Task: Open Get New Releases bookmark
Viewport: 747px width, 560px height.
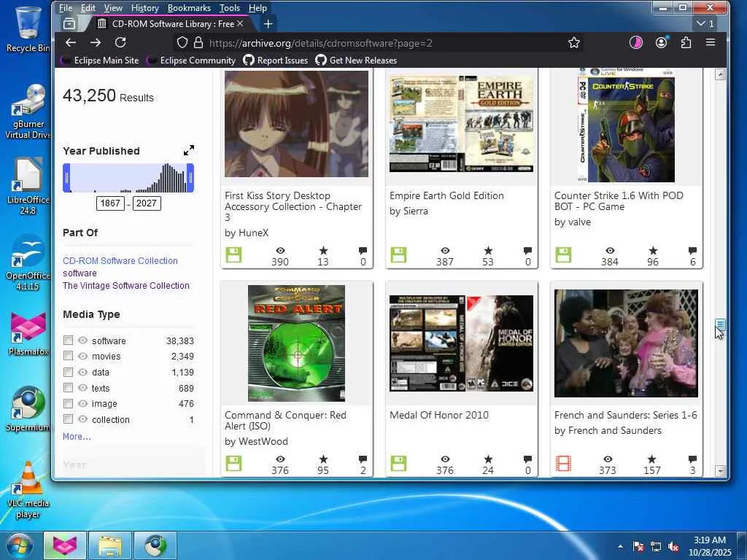Action: click(x=357, y=61)
